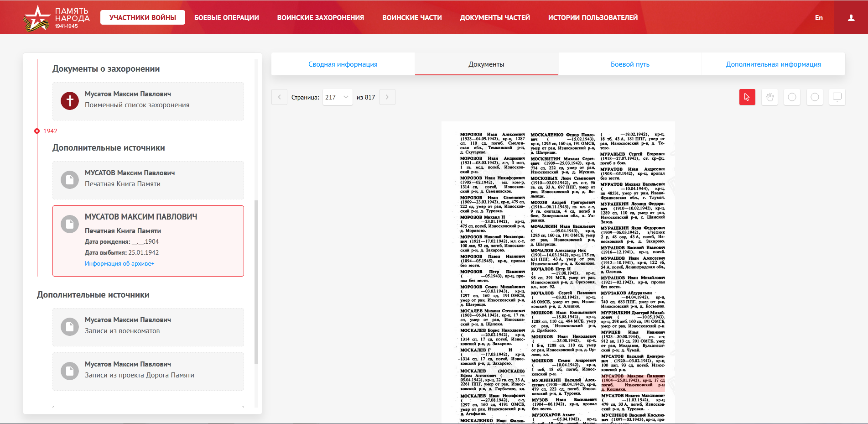
Task: Click the Память Народа star logo
Action: (x=36, y=18)
